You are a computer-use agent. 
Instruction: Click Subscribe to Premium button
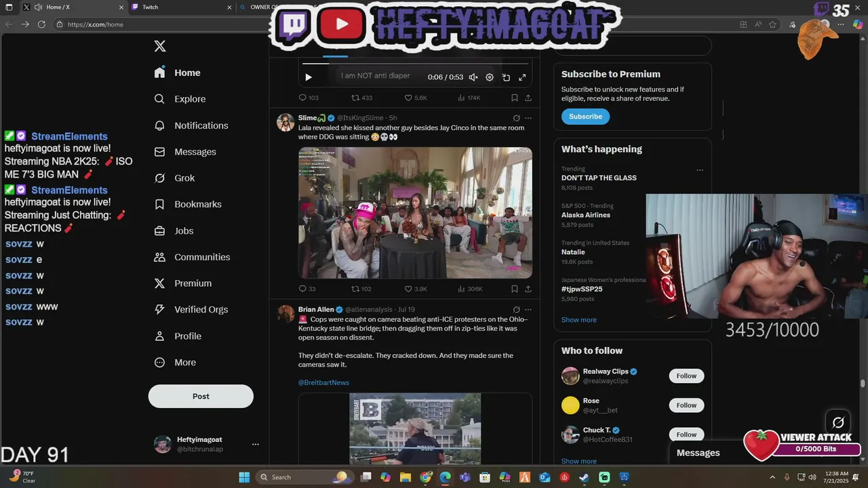coord(585,117)
